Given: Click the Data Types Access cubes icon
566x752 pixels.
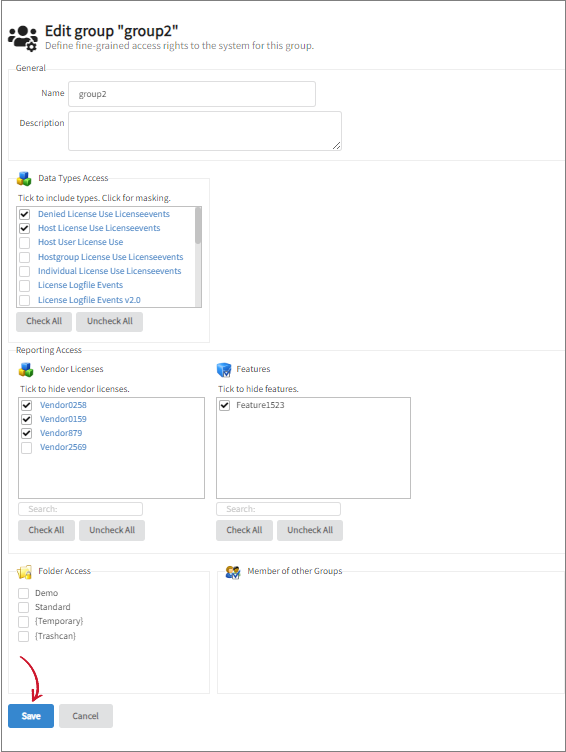Looking at the screenshot, I should pyautogui.click(x=24, y=178).
